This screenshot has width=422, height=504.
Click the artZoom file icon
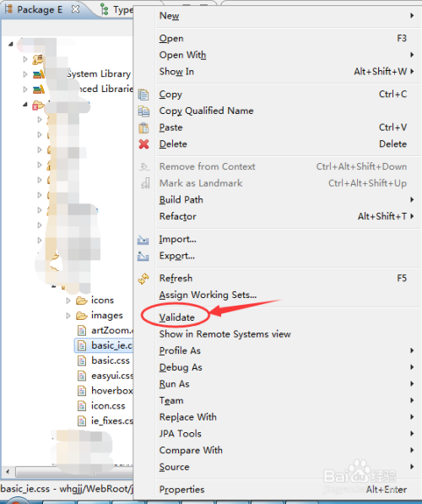pos(82,330)
